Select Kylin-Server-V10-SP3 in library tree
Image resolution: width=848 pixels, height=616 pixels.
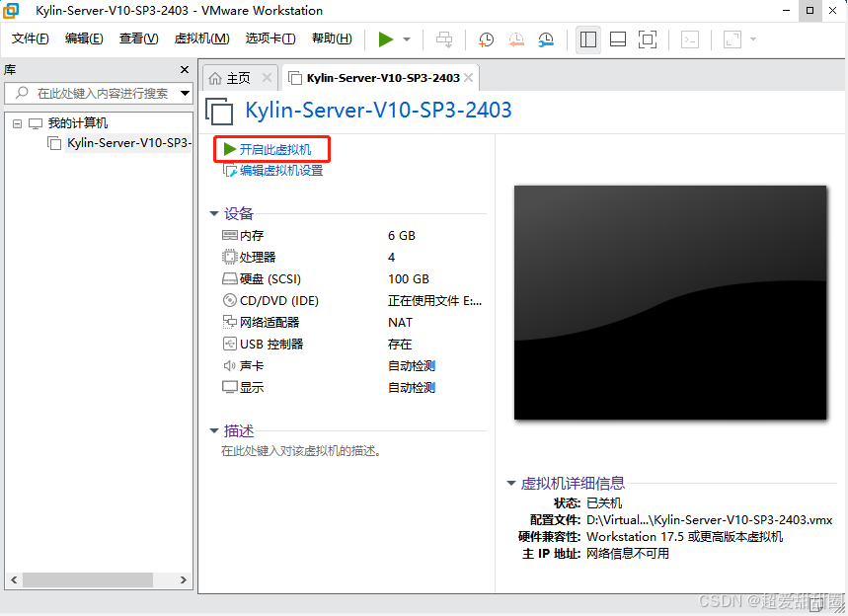point(128,143)
